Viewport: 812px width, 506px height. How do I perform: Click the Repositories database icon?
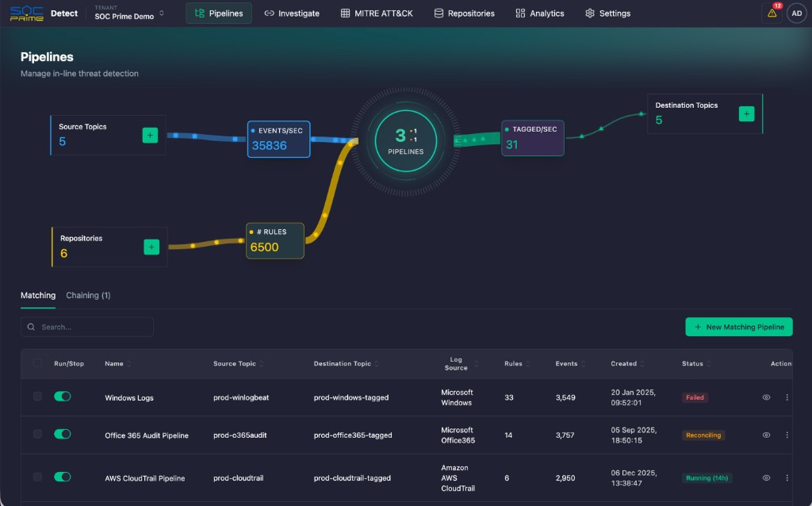(x=438, y=13)
